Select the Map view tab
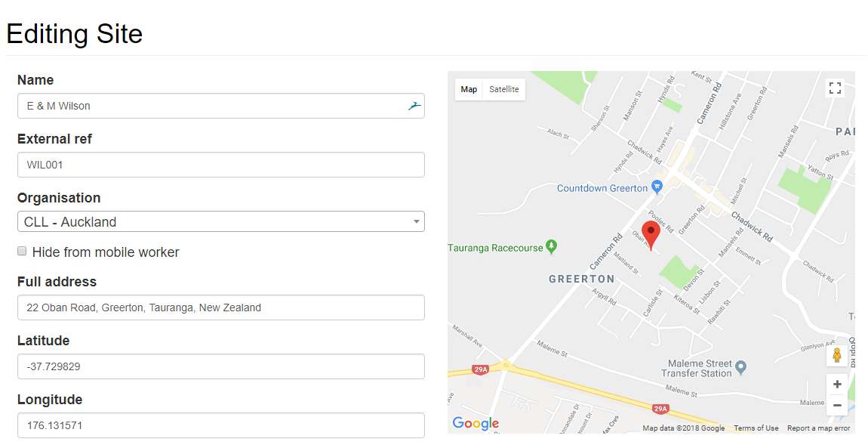868x448 pixels. (469, 89)
